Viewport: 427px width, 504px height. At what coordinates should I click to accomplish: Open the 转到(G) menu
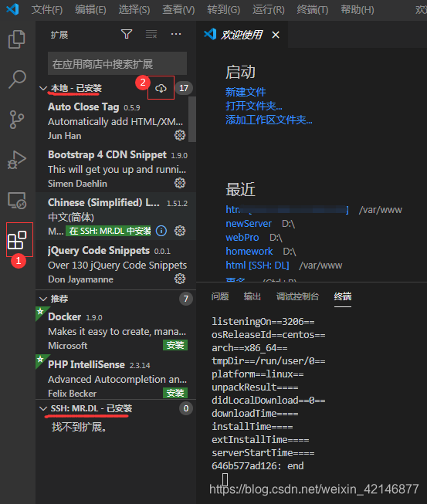223,9
